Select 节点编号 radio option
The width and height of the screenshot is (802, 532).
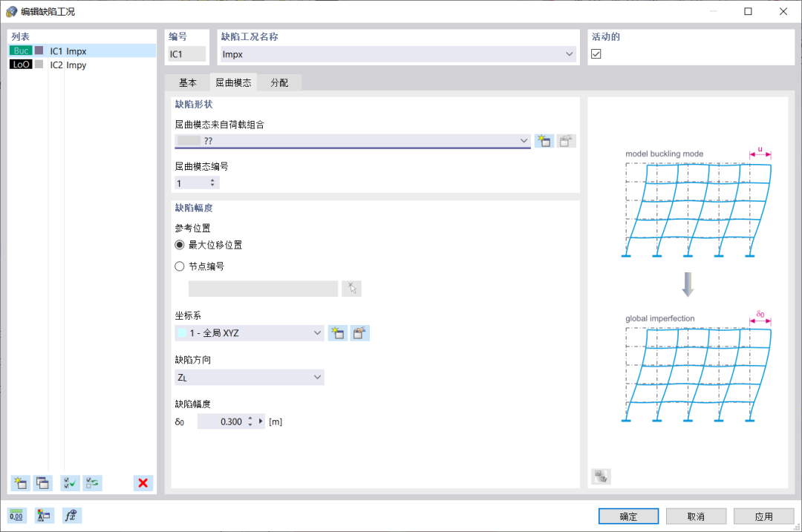click(x=180, y=266)
